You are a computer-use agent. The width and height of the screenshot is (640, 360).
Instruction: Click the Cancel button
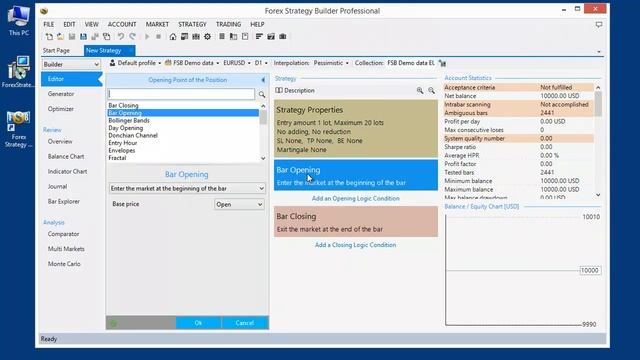tap(245, 323)
